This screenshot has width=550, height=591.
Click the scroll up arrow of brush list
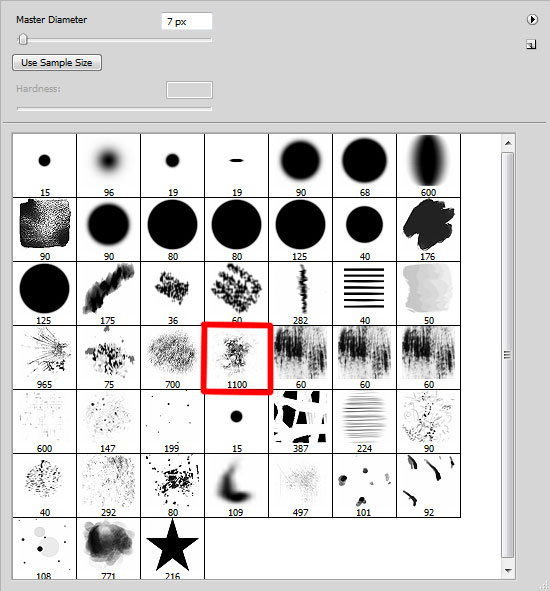click(508, 143)
